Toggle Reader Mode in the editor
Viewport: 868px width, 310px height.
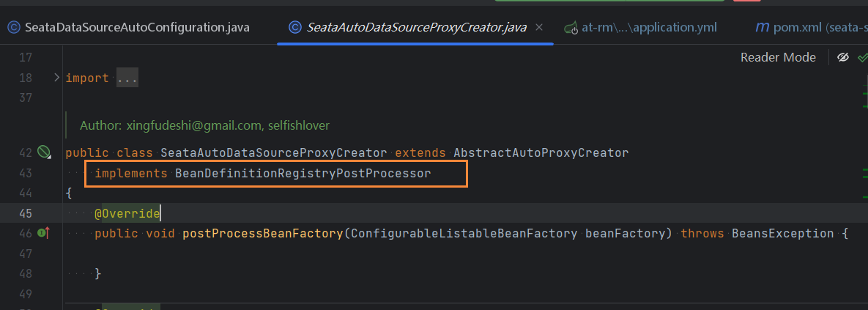point(778,57)
